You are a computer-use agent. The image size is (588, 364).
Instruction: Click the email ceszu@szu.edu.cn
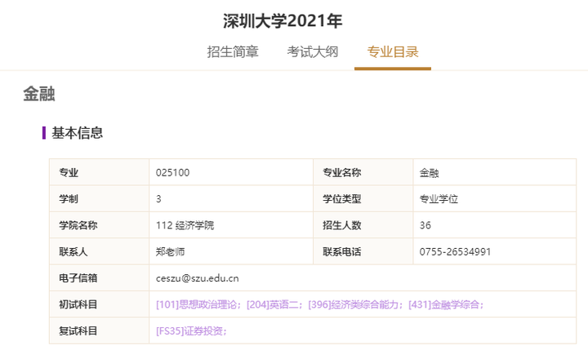(198, 278)
